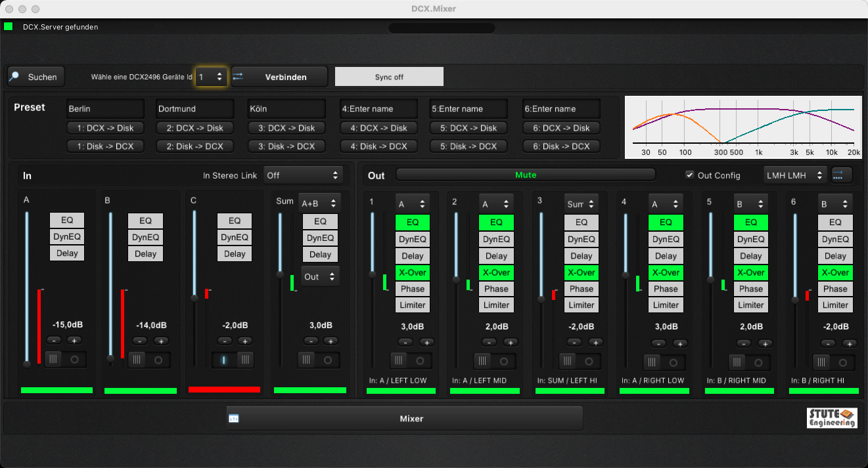Flip the switch on output 5 RIGHT MID
Screen dimensions: 868x468
[x=749, y=362]
